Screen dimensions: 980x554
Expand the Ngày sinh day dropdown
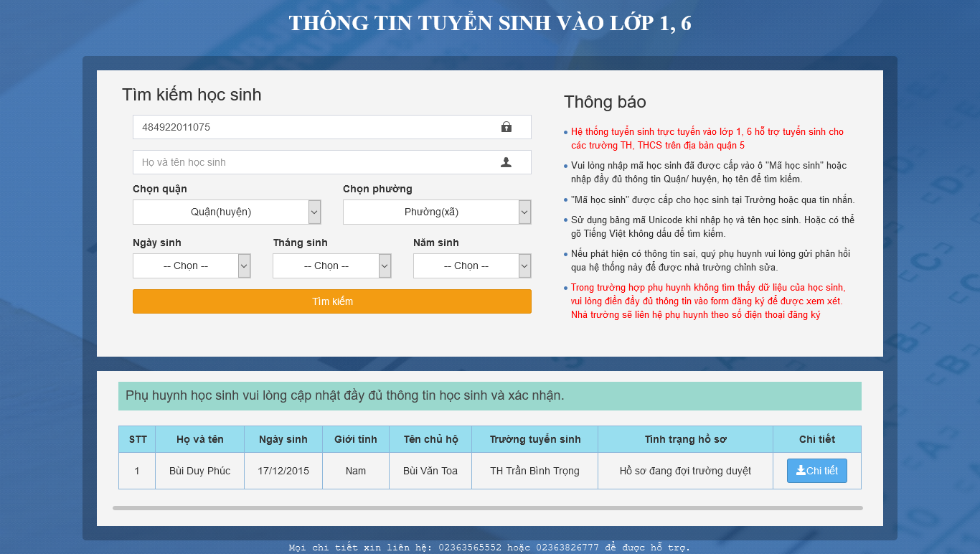click(192, 266)
